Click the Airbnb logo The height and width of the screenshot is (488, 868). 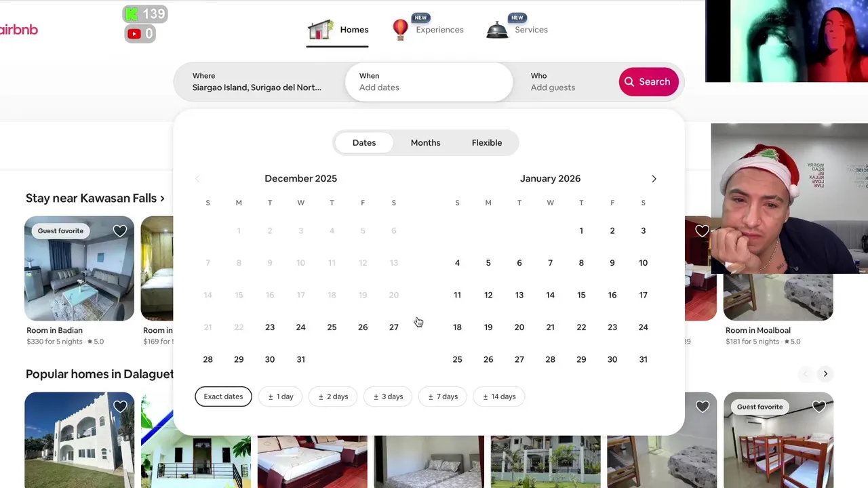click(x=18, y=30)
